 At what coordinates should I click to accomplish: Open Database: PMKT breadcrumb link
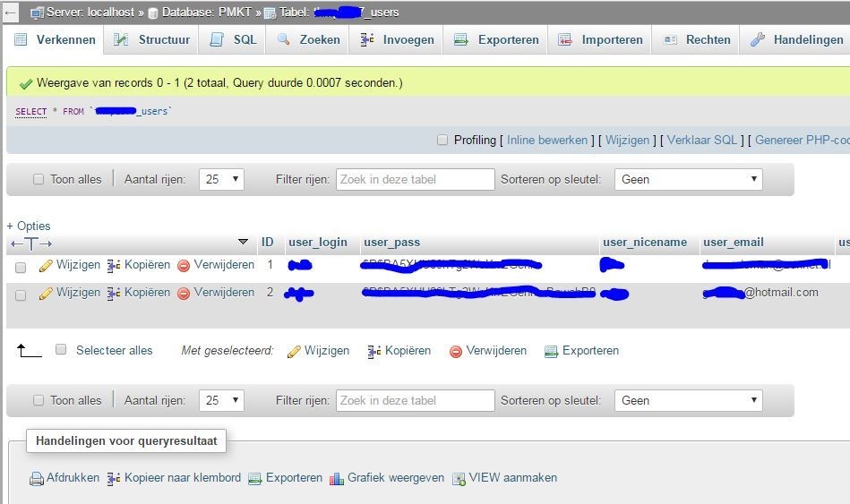click(x=207, y=12)
